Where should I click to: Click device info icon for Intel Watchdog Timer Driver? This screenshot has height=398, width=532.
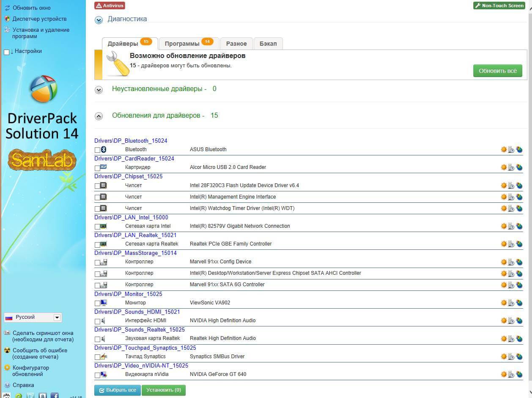pyautogui.click(x=511, y=208)
